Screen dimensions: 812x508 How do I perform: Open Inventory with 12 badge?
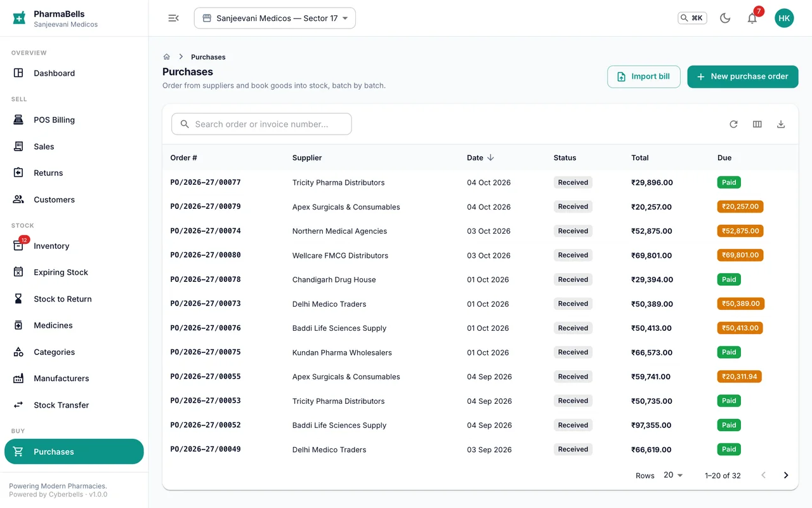pos(74,246)
